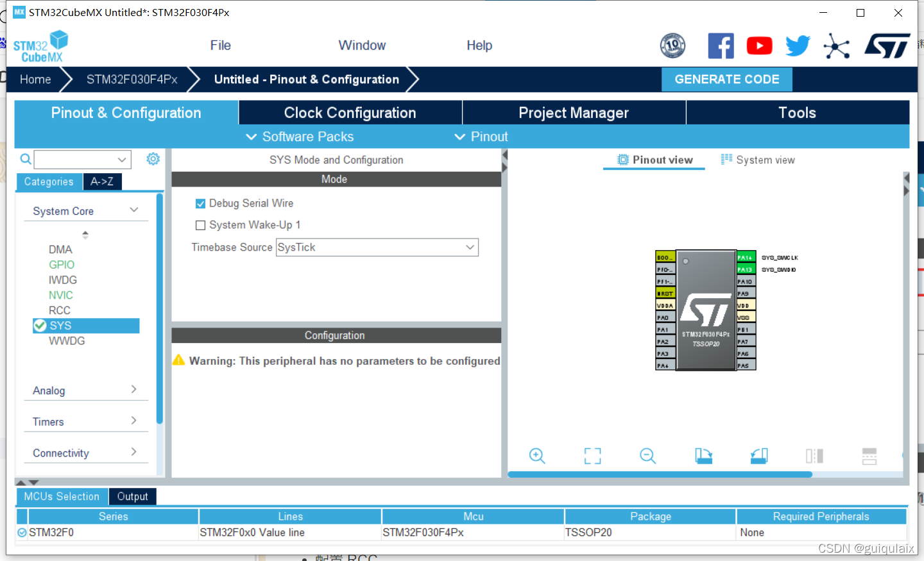The width and height of the screenshot is (924, 561).
Task: Open the ST YouTube channel
Action: coord(759,46)
